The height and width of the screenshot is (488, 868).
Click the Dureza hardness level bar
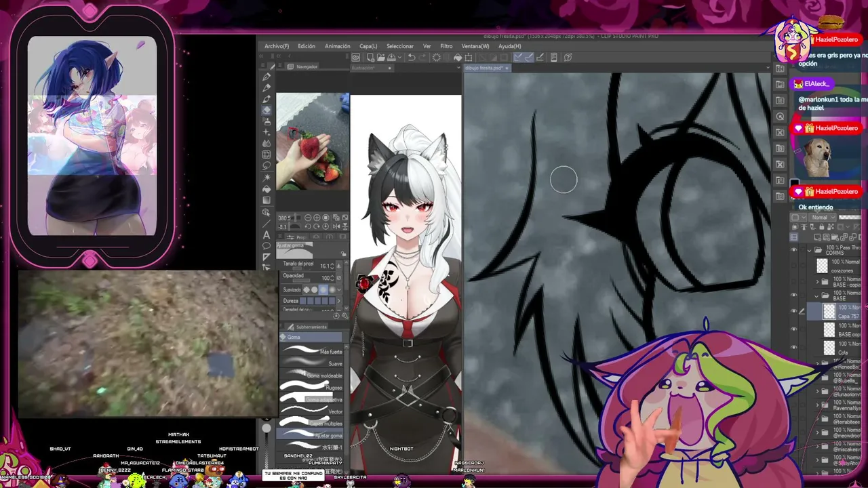(317, 301)
